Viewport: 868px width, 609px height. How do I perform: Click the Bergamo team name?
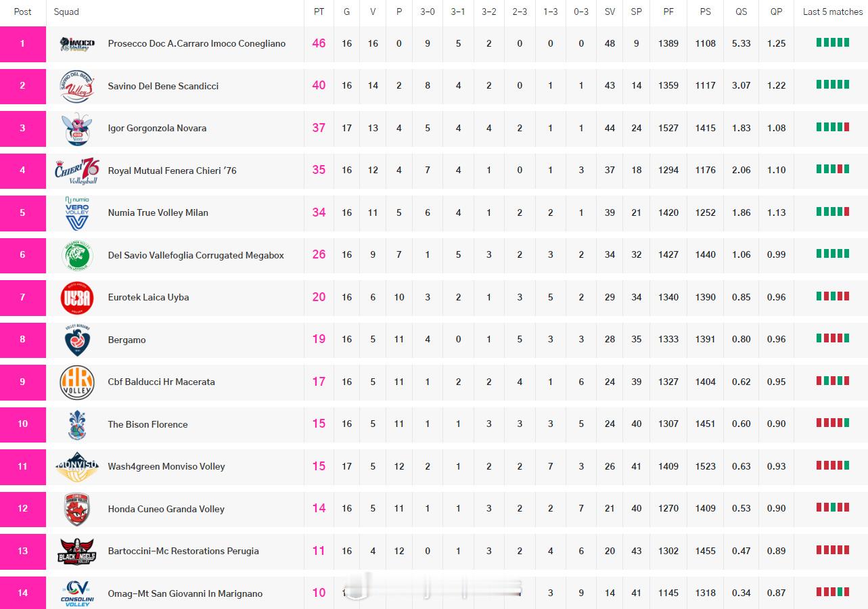(127, 340)
